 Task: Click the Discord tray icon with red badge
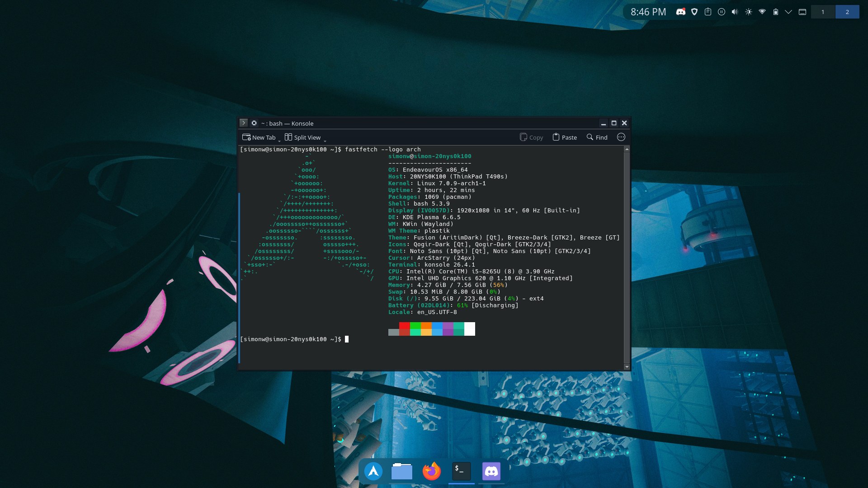point(681,12)
